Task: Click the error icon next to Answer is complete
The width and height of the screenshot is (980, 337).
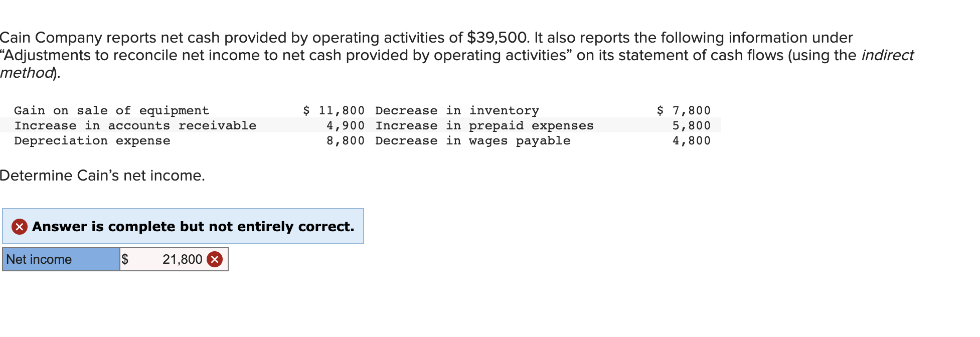Action: pyautogui.click(x=19, y=227)
